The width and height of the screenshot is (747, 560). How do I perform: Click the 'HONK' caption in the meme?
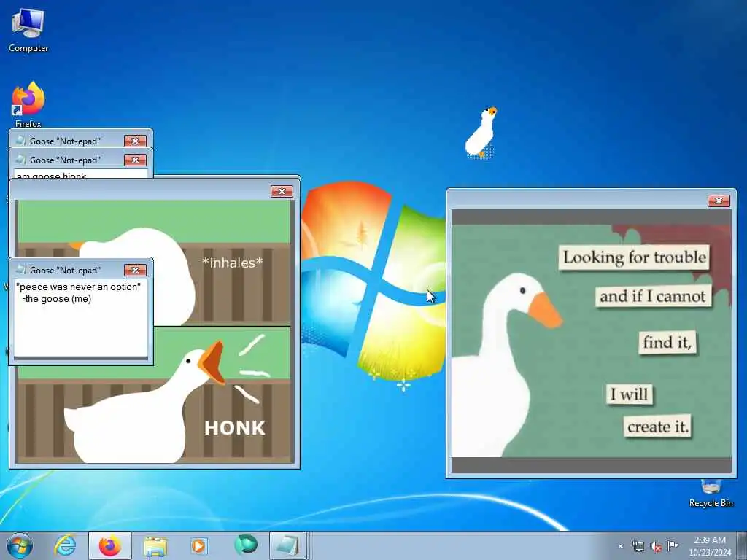click(x=235, y=427)
